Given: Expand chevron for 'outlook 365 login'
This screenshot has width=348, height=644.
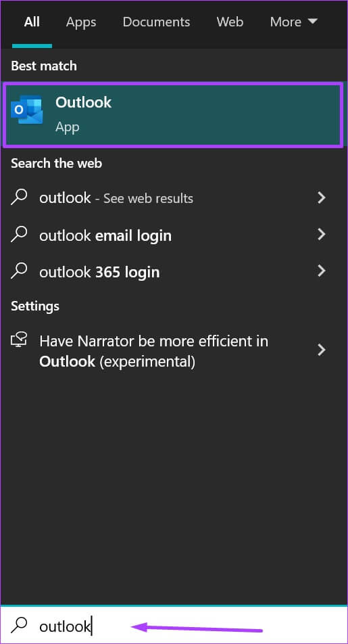Looking at the screenshot, I should (322, 271).
